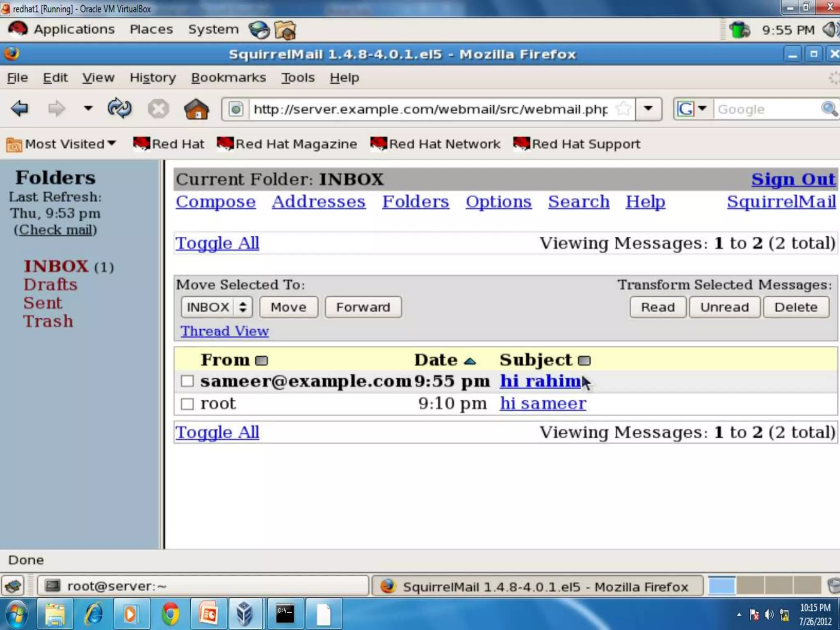Open the Bookmarks menu
Viewport: 840px width, 630px height.
point(228,78)
